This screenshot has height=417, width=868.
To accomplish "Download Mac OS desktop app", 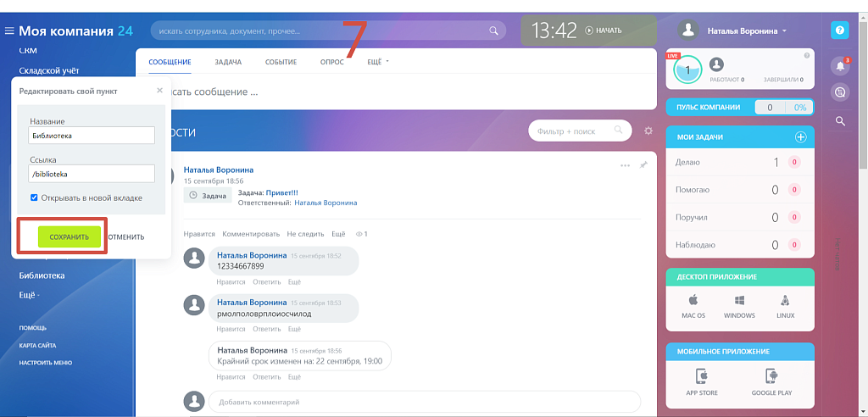I will (693, 306).
